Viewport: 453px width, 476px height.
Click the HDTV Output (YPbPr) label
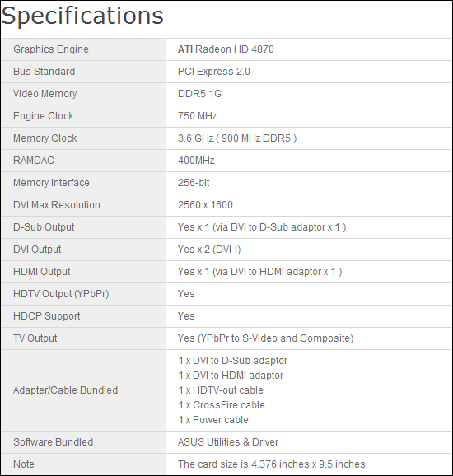(61, 294)
